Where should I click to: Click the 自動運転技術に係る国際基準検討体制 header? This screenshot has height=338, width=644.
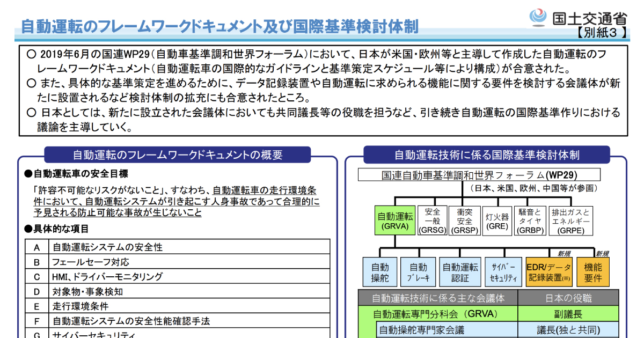[x=486, y=155]
